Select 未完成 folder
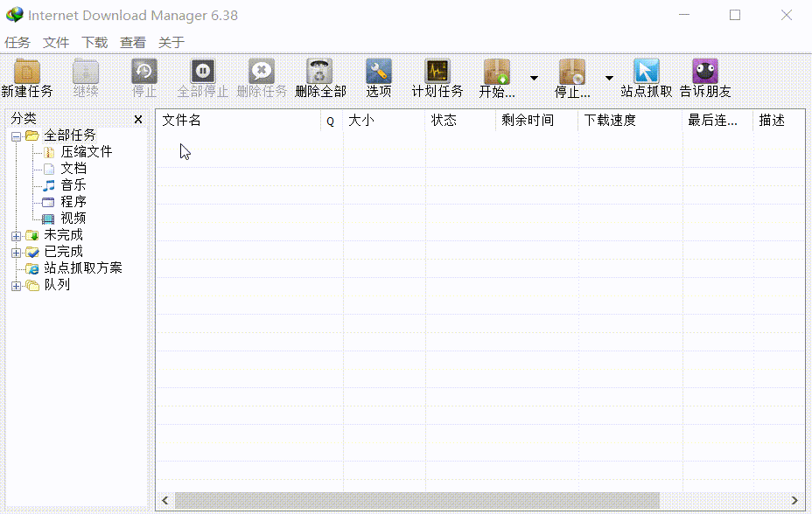Image resolution: width=812 pixels, height=514 pixels. point(63,235)
